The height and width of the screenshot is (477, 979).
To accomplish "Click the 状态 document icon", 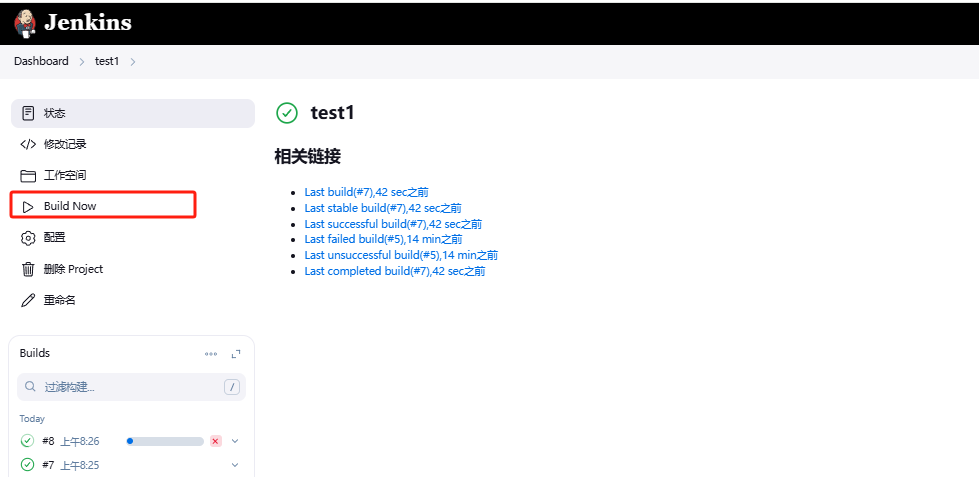I will pos(27,113).
